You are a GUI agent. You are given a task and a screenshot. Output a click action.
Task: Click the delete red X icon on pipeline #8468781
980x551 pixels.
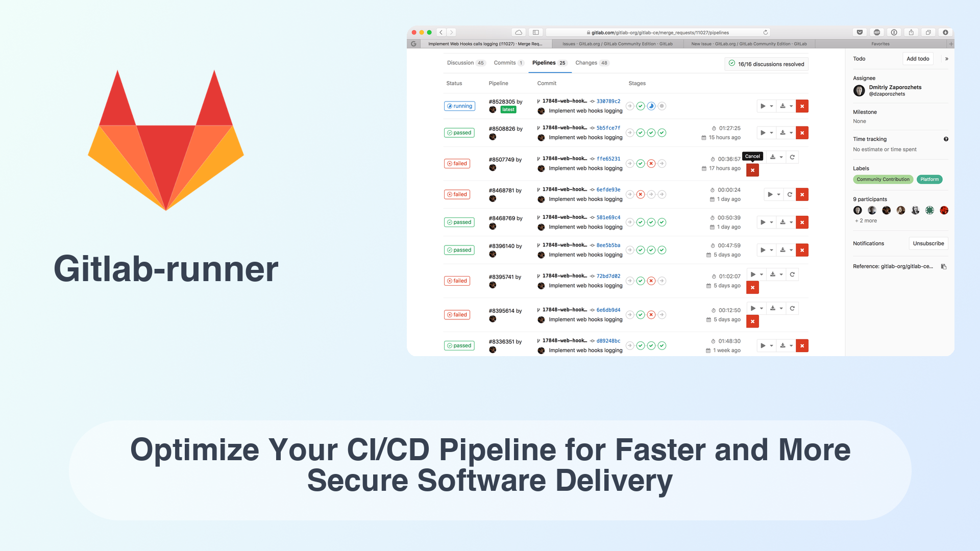point(802,194)
